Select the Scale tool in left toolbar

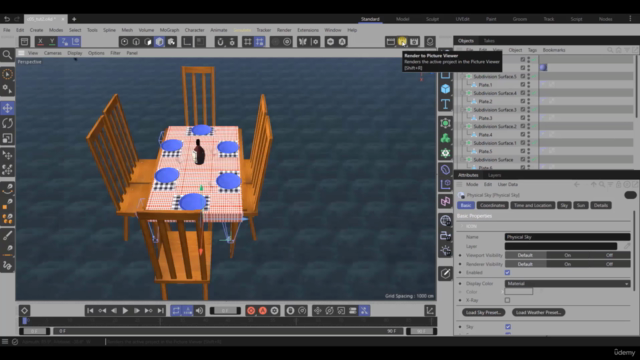[7, 138]
